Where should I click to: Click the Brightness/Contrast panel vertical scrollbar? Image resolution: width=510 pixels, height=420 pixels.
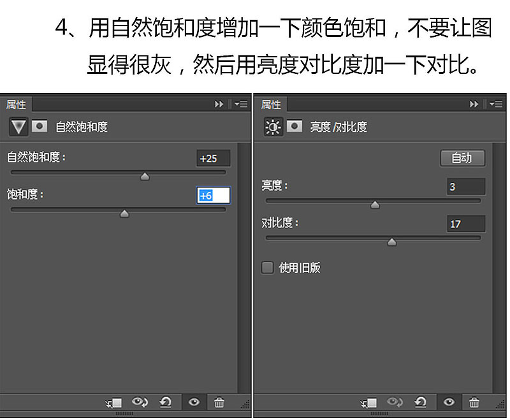tap(499, 268)
